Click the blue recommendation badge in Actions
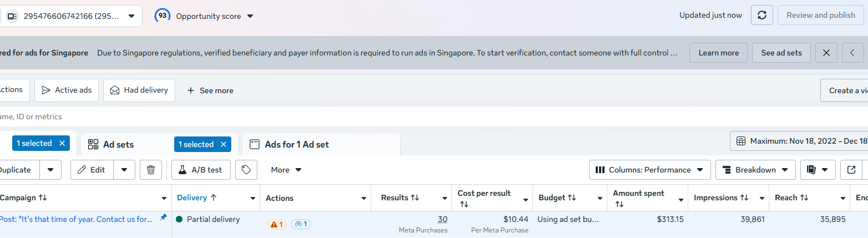 pos(301,224)
